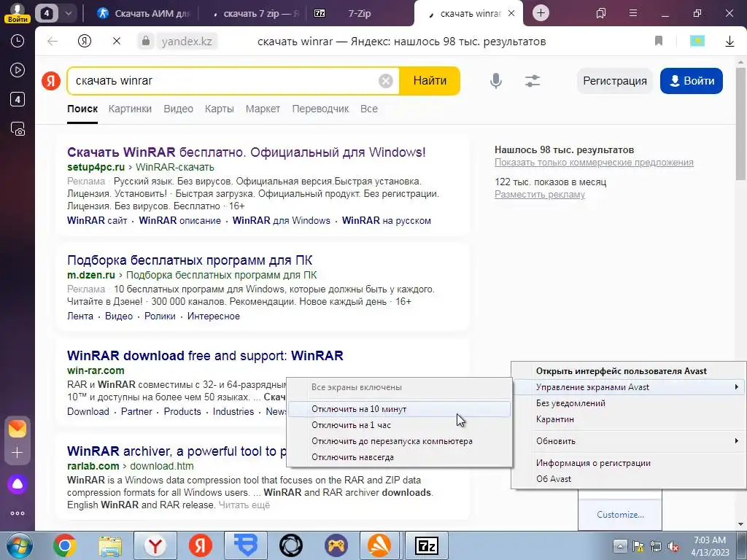Open a new tab with the plus button

click(x=541, y=13)
